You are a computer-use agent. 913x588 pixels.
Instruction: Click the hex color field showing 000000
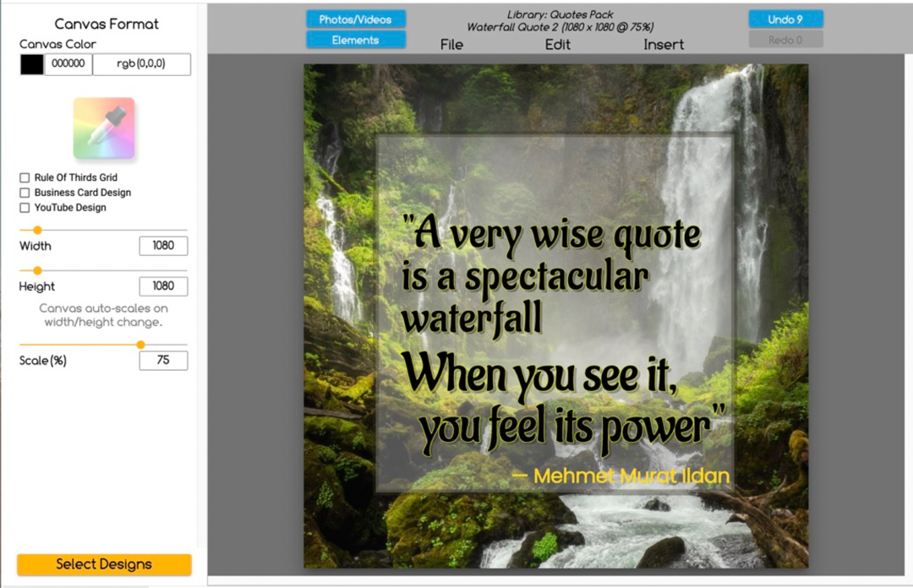68,64
